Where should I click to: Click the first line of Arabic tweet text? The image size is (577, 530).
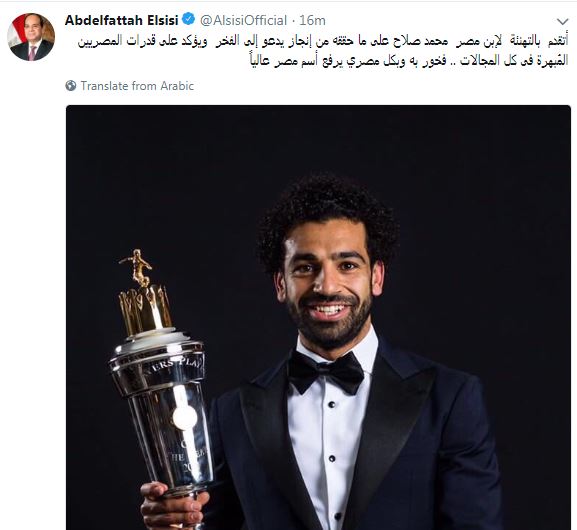click(x=322, y=42)
